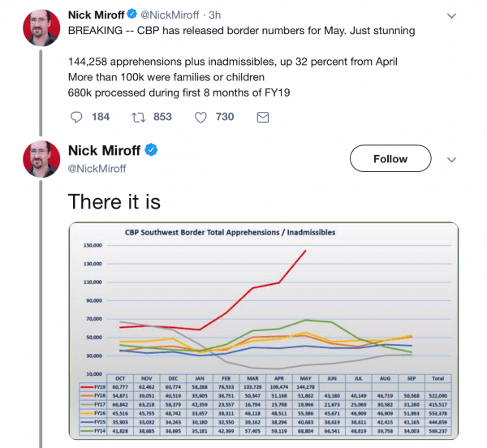Click the envelope direct message icon
487x448 pixels.
tap(262, 117)
